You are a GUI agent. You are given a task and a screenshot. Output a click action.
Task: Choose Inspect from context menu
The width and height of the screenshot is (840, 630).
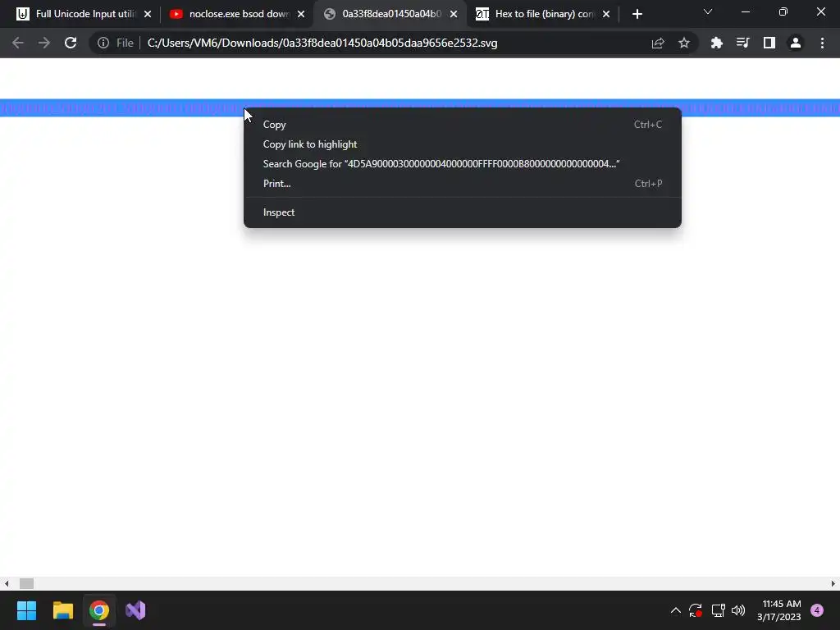coord(463,212)
